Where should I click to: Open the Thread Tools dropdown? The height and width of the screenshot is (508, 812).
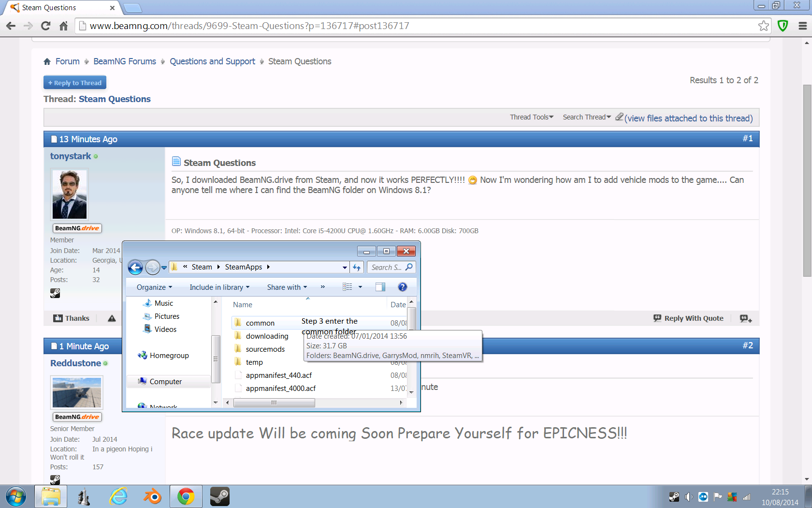(532, 117)
